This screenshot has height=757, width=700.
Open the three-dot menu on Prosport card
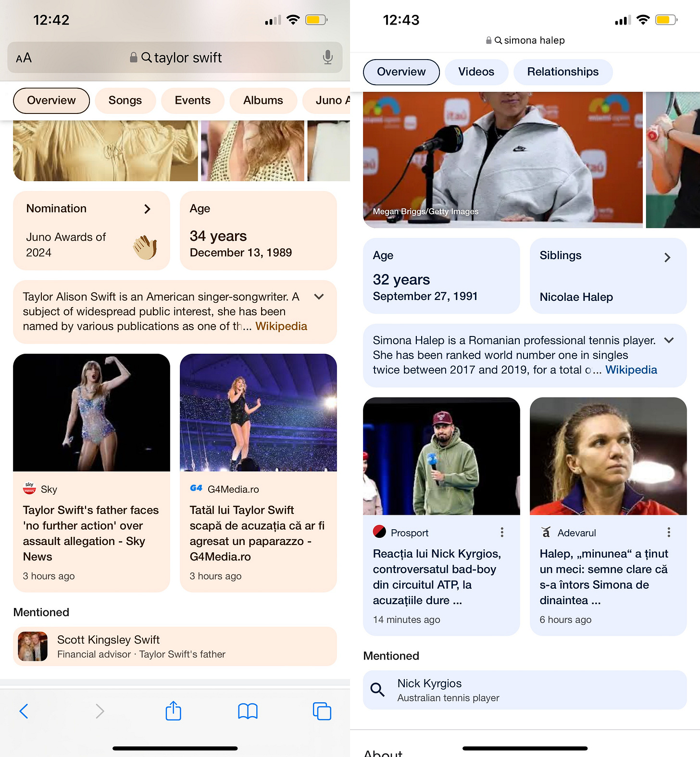pyautogui.click(x=502, y=532)
